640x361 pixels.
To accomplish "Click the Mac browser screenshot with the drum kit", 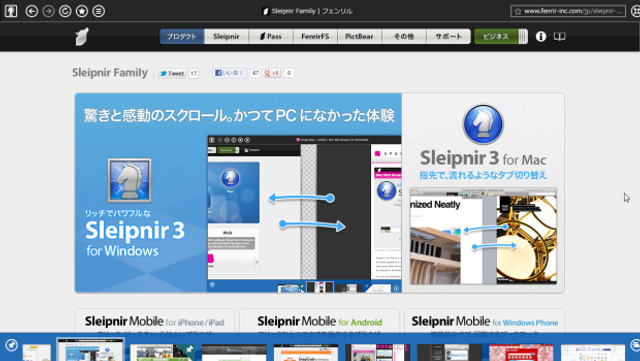I will pos(483,236).
